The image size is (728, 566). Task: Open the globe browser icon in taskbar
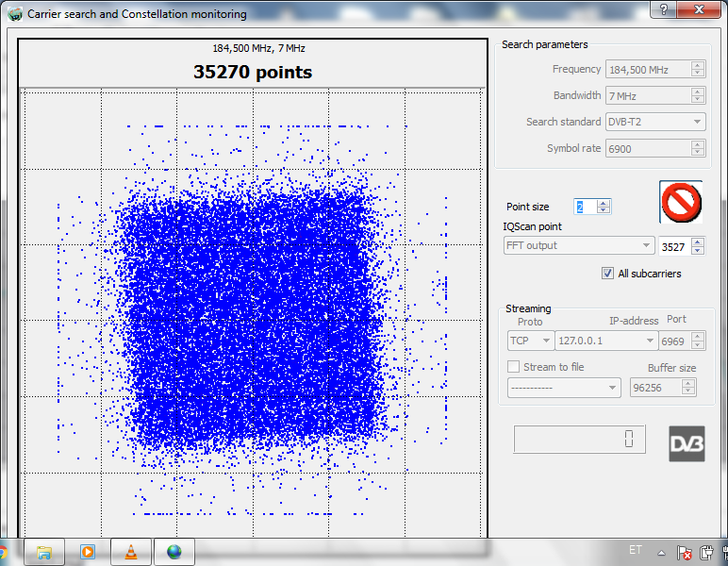coord(174,552)
